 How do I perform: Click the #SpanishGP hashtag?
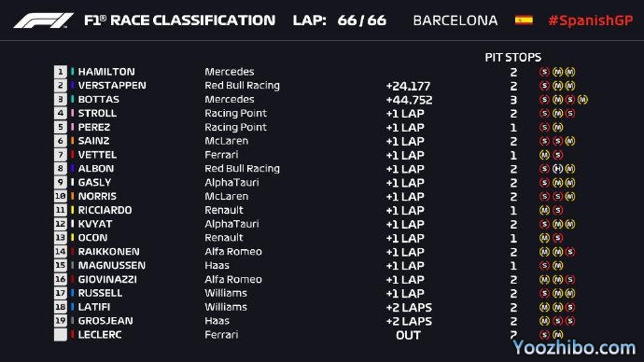(x=591, y=21)
